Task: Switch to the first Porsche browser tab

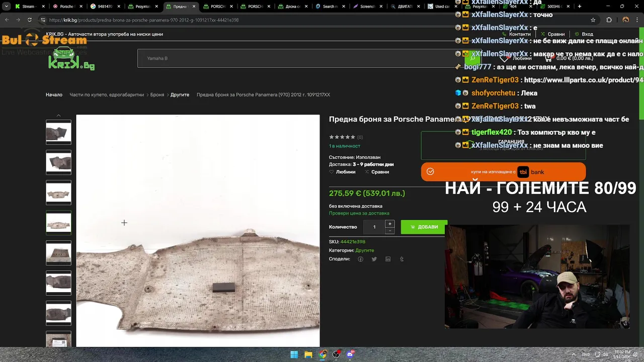Action: coord(68,7)
